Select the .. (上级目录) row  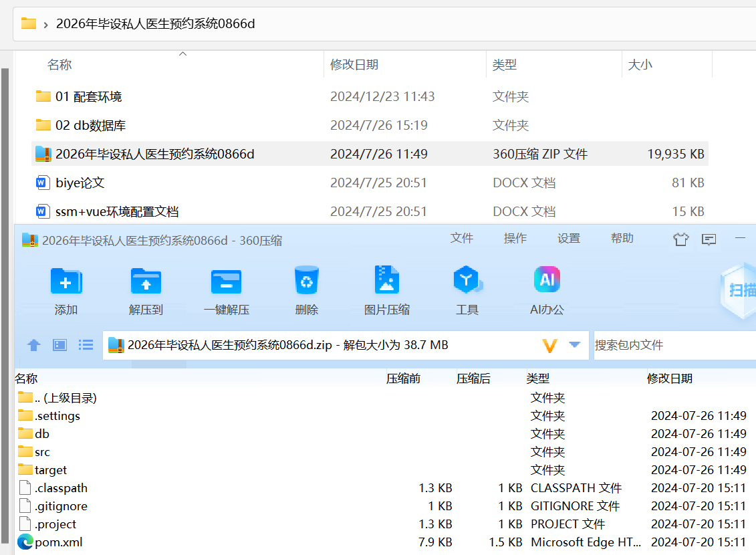(385, 398)
